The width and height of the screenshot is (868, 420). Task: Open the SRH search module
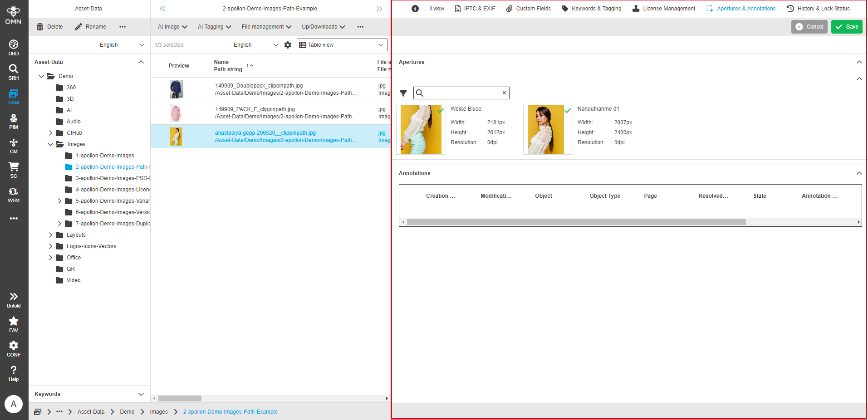point(14,72)
